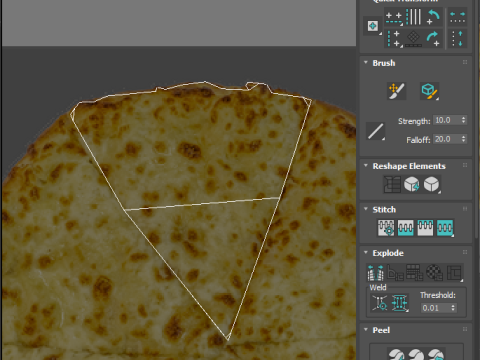The image size is (480, 360).
Task: Click Align Horizontally to Pivot icon
Action: pos(394,17)
